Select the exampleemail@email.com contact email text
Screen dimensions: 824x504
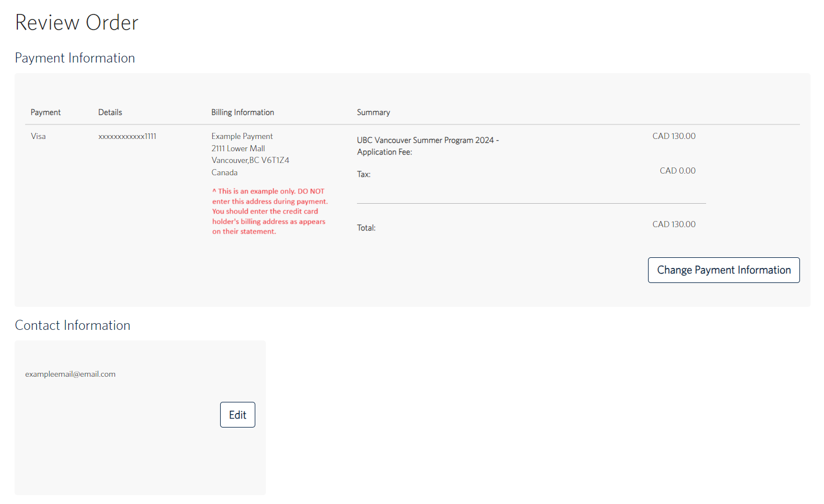coord(70,374)
